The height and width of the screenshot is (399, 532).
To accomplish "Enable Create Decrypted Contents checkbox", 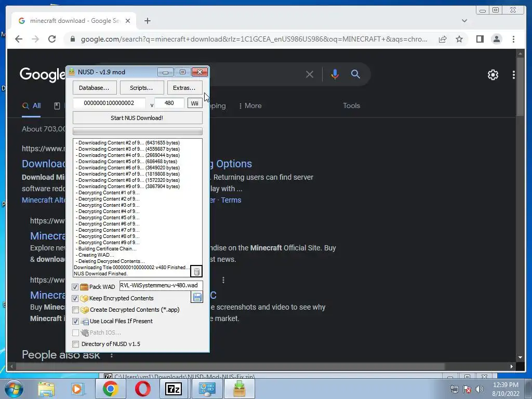I will [75, 310].
